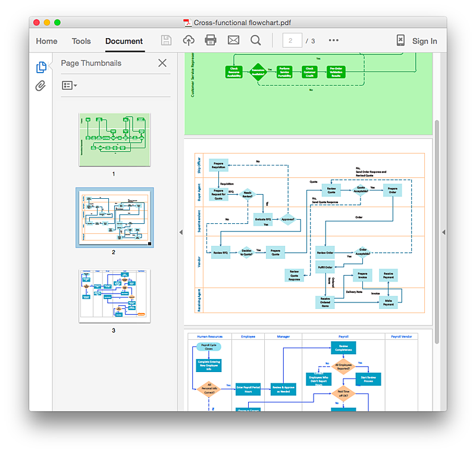
Task: Minimize the window with yellow button
Action: (x=47, y=23)
